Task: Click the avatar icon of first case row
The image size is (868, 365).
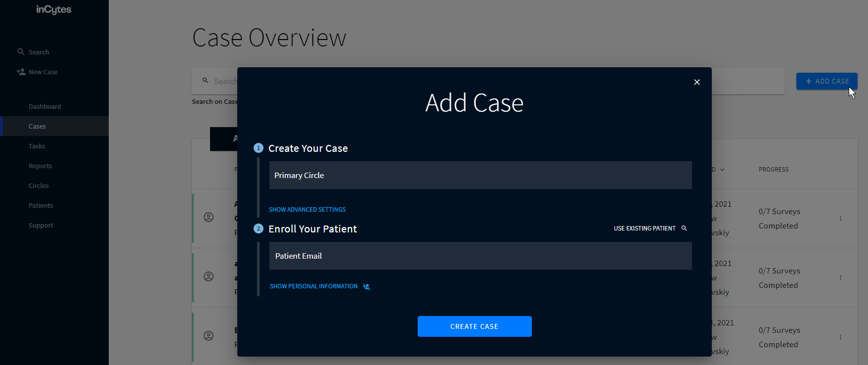Action: [x=209, y=217]
